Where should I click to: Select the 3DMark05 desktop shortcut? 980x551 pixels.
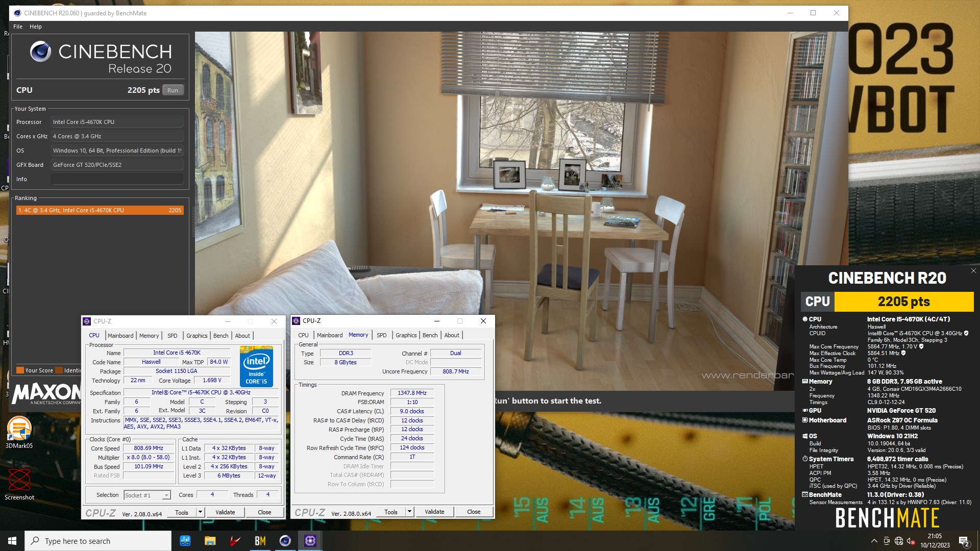(x=19, y=433)
